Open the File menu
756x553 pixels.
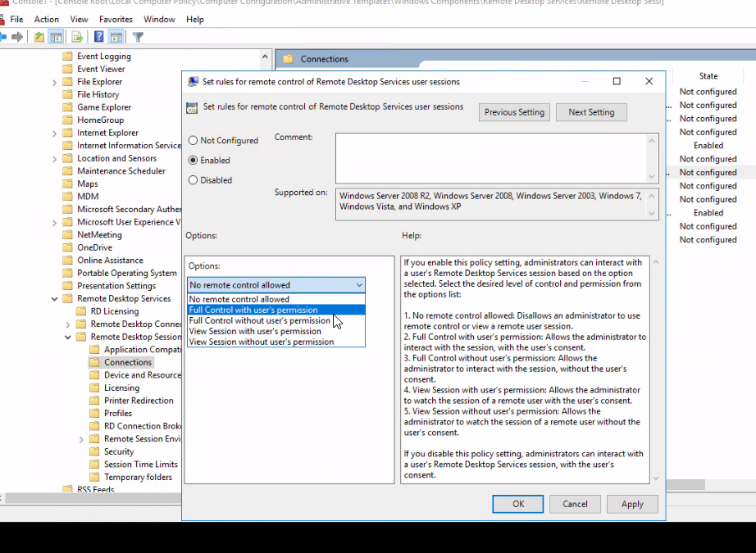point(16,20)
